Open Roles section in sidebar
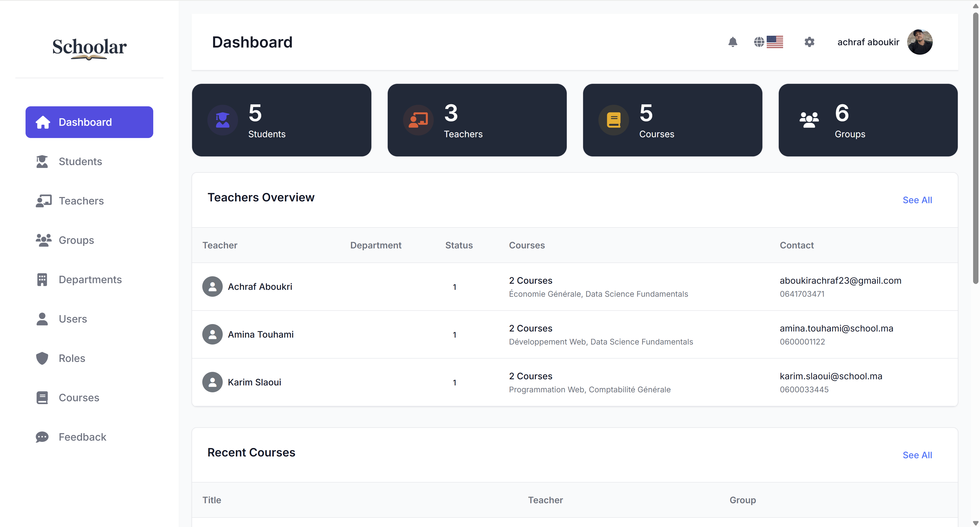The height and width of the screenshot is (527, 980). click(x=89, y=358)
